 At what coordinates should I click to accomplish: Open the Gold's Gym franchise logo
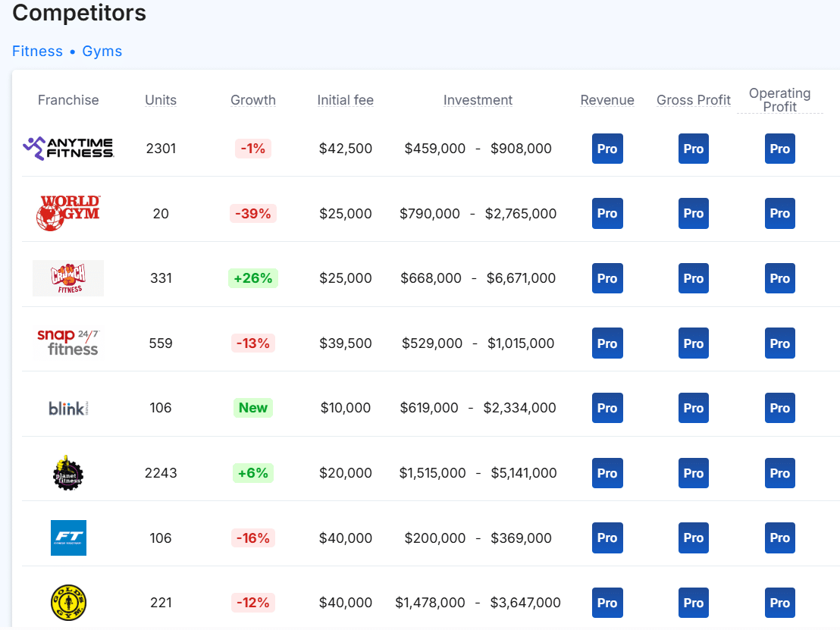click(x=68, y=603)
